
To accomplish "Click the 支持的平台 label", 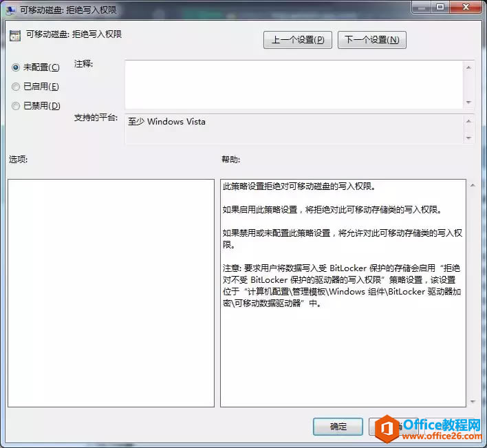I will tap(96, 118).
